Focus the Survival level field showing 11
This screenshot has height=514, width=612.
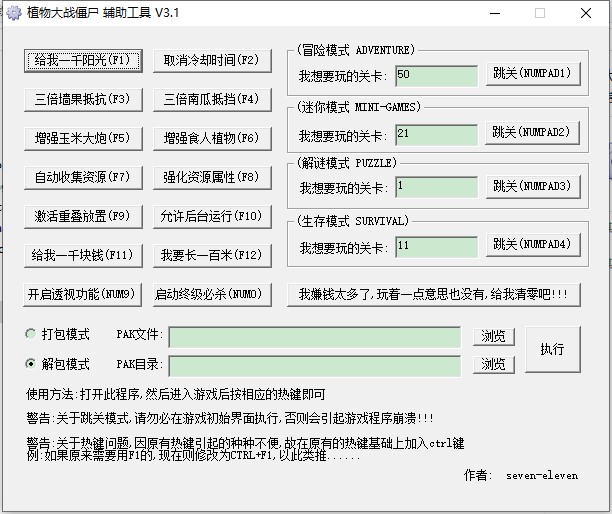click(436, 247)
